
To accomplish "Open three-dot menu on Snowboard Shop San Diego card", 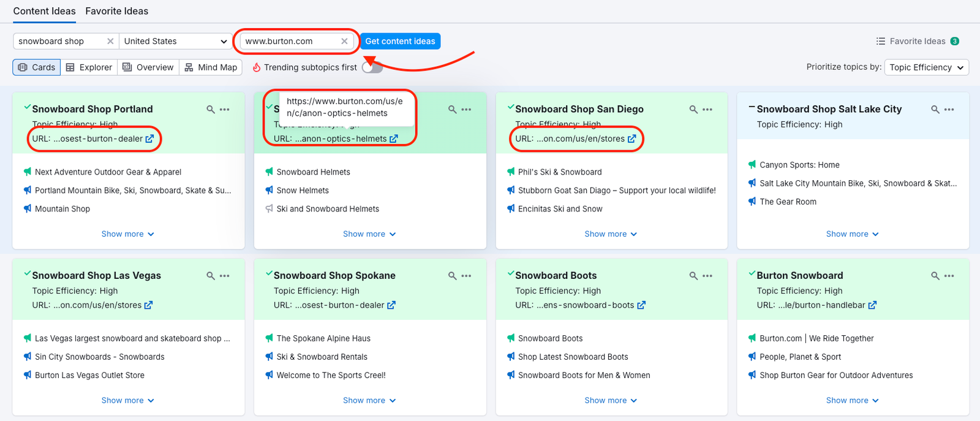I will pos(707,110).
